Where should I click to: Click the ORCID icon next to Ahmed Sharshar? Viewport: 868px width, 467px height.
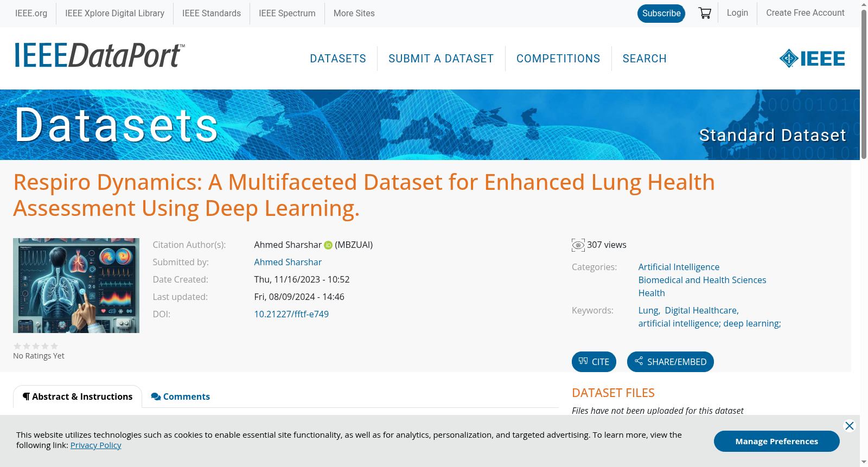coord(328,245)
